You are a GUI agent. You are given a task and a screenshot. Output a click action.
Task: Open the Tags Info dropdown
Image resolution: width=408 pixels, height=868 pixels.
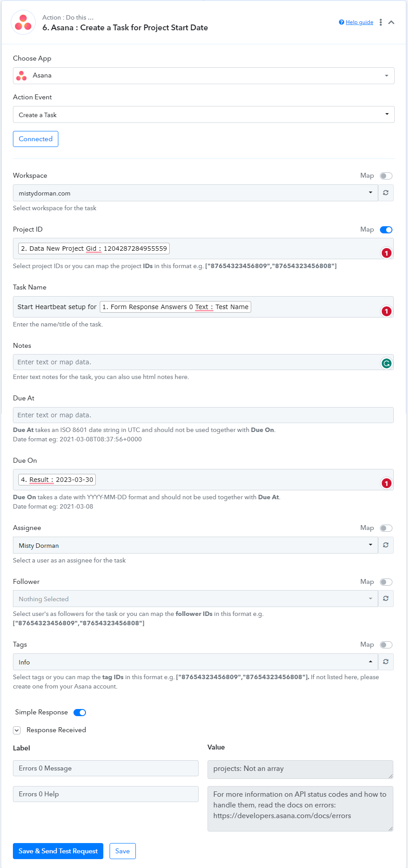(196, 662)
